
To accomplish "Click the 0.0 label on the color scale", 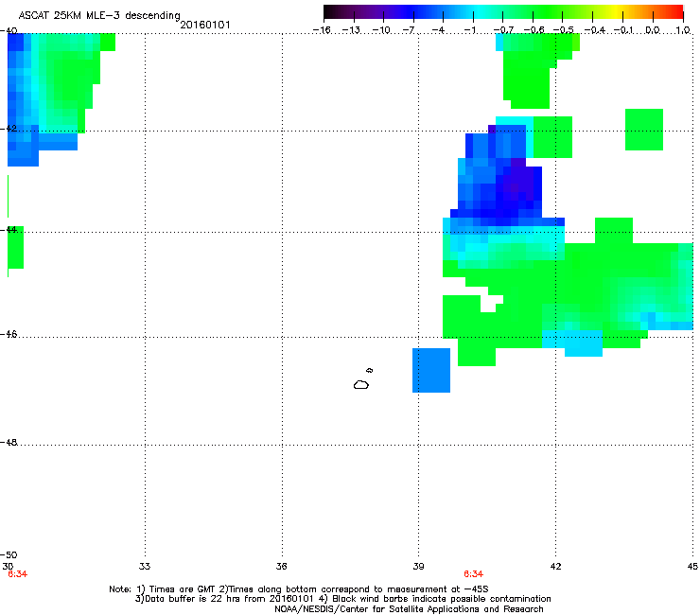I will click(653, 30).
